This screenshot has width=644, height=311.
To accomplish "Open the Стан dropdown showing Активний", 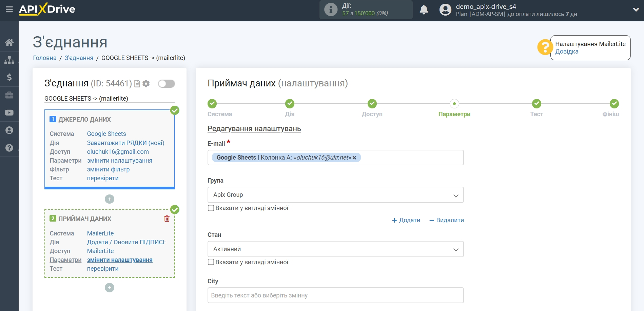I will 335,249.
